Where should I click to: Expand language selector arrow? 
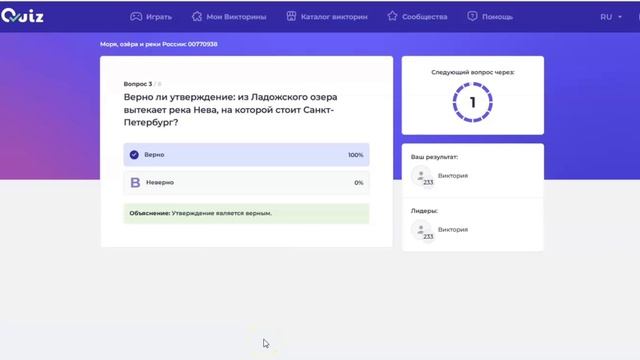(x=620, y=17)
